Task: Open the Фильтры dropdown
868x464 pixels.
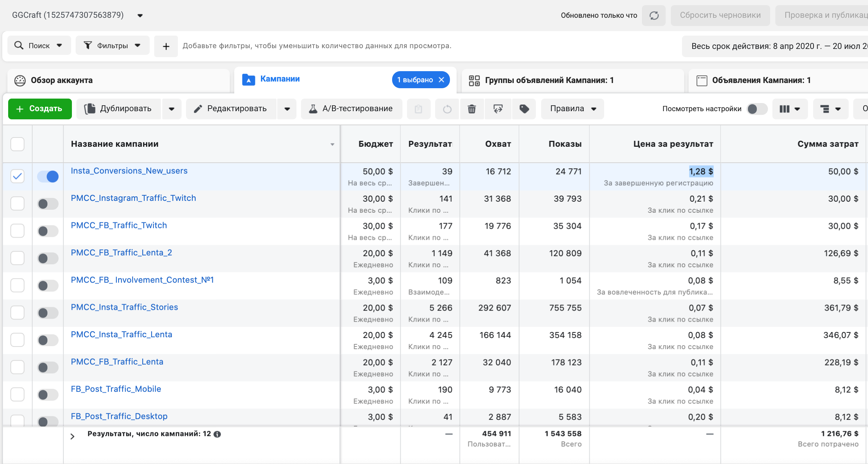Action: 113,46
